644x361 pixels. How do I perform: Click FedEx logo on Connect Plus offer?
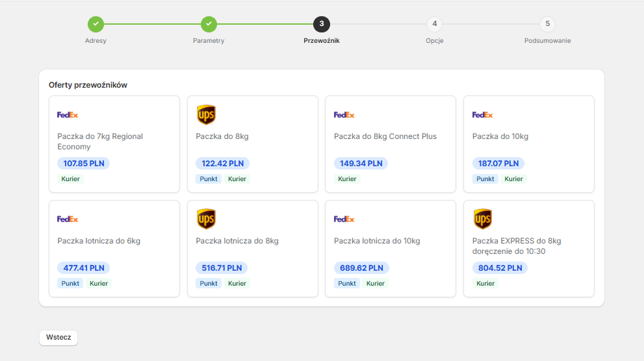(344, 115)
